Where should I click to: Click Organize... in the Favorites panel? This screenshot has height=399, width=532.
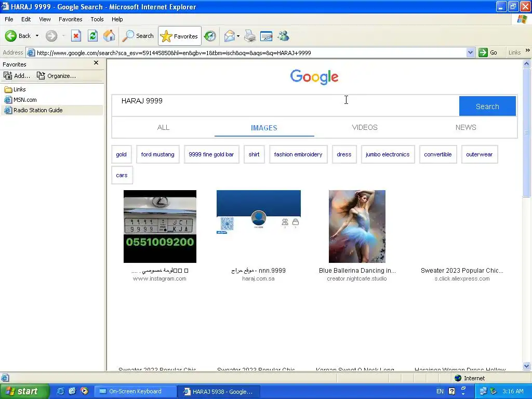tap(56, 76)
